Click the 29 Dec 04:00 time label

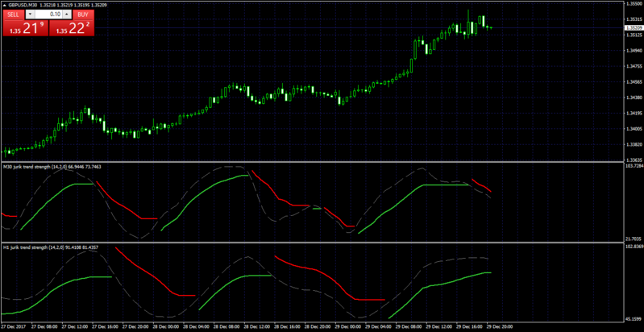click(377, 327)
